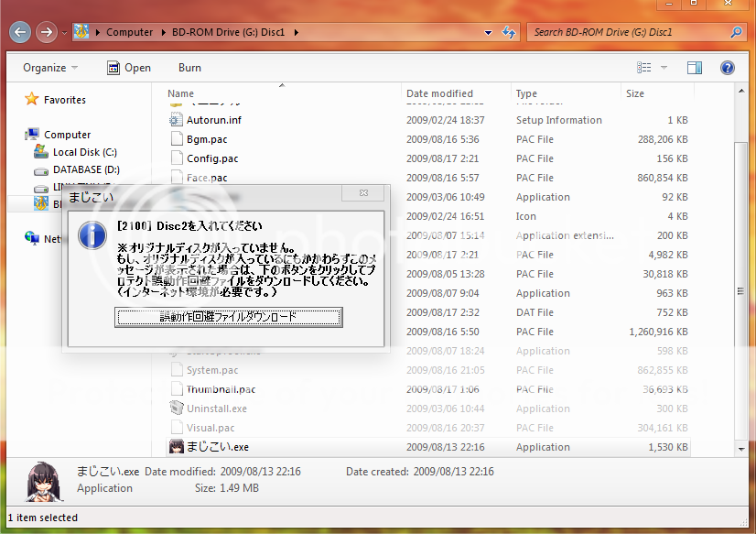This screenshot has height=534, width=756.
Task: Click the 誤動作回避ファイルダウンロード button
Action: tap(228, 317)
